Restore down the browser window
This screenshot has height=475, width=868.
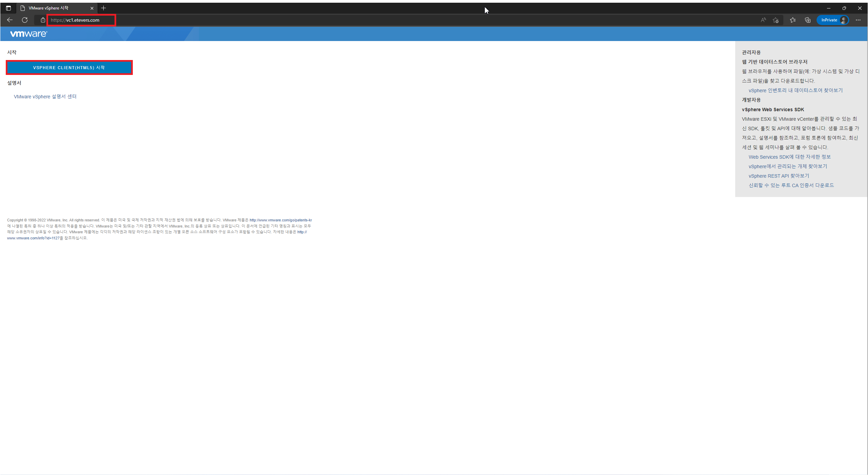coord(844,8)
